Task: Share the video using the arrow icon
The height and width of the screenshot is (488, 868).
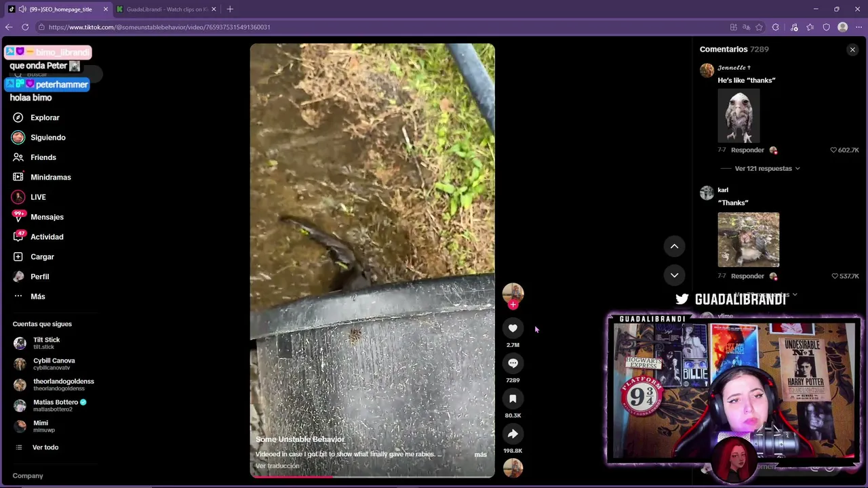Action: 513,434
